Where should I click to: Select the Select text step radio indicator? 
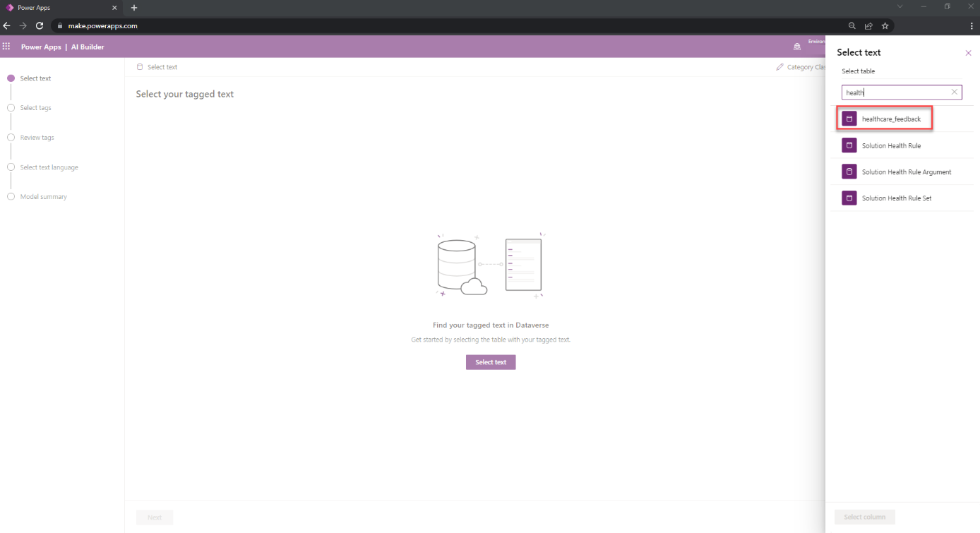[x=11, y=78]
